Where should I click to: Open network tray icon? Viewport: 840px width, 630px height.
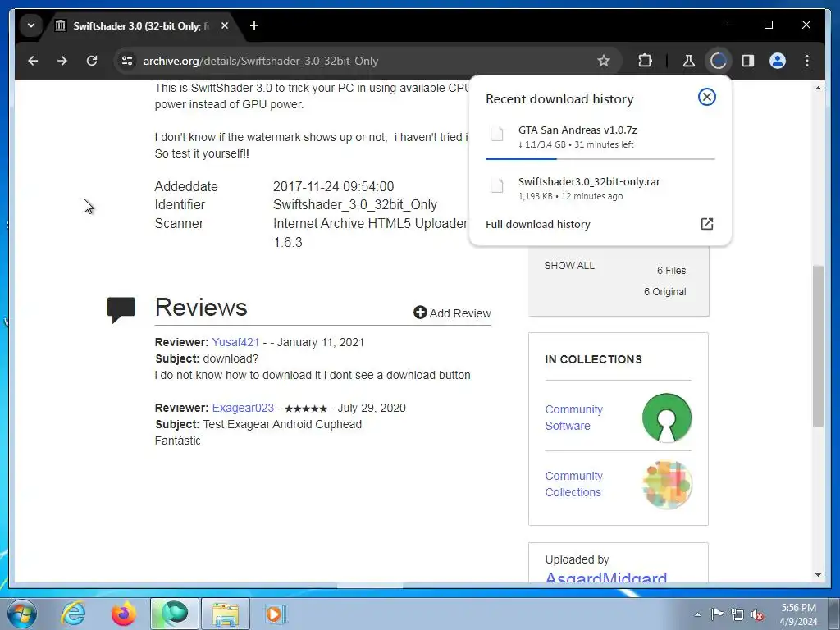coord(737,614)
